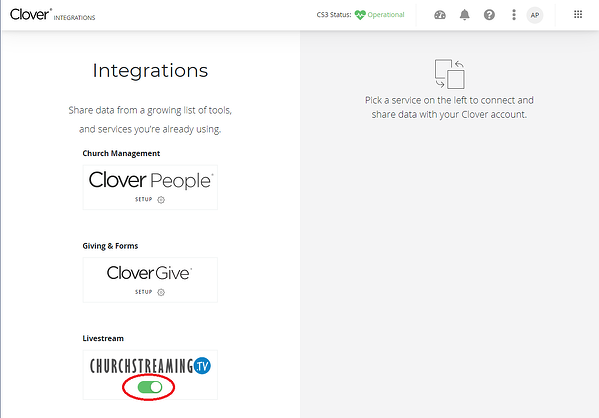Click the data sharing copy icon
The width and height of the screenshot is (599, 418).
pos(450,74)
